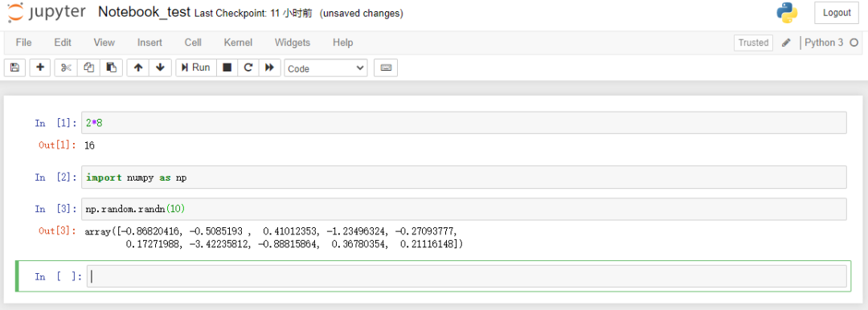
Task: Open the Widgets menu
Action: pyautogui.click(x=293, y=43)
